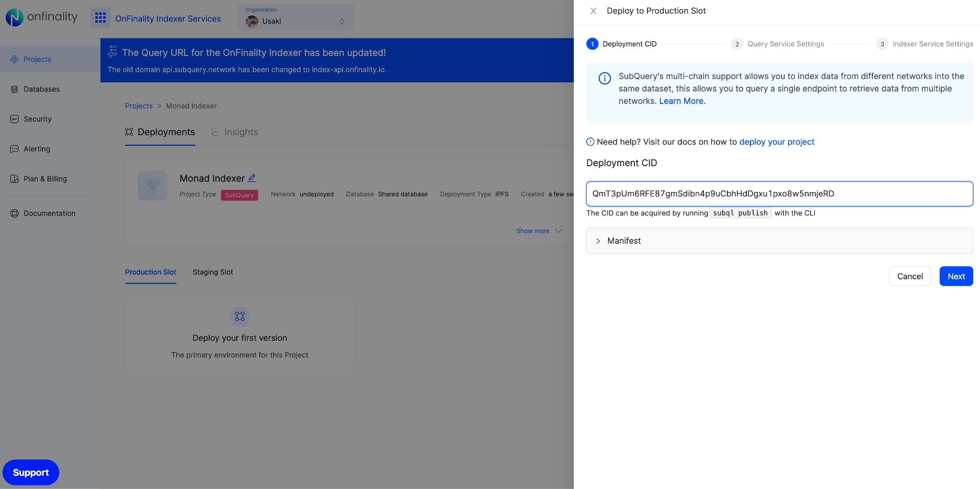Close the Deploy to Production Slot panel

(x=593, y=11)
